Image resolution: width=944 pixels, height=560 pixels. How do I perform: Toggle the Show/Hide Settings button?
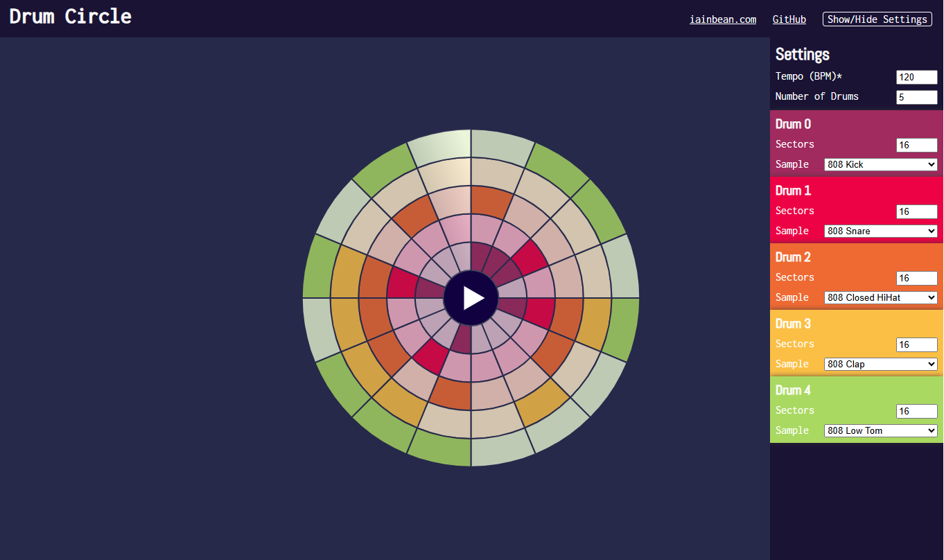[877, 19]
